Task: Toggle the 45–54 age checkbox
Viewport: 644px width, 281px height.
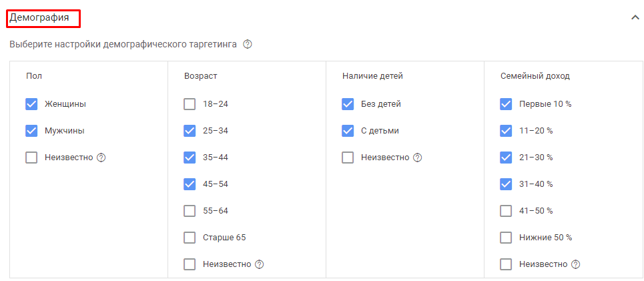Action: coord(190,184)
